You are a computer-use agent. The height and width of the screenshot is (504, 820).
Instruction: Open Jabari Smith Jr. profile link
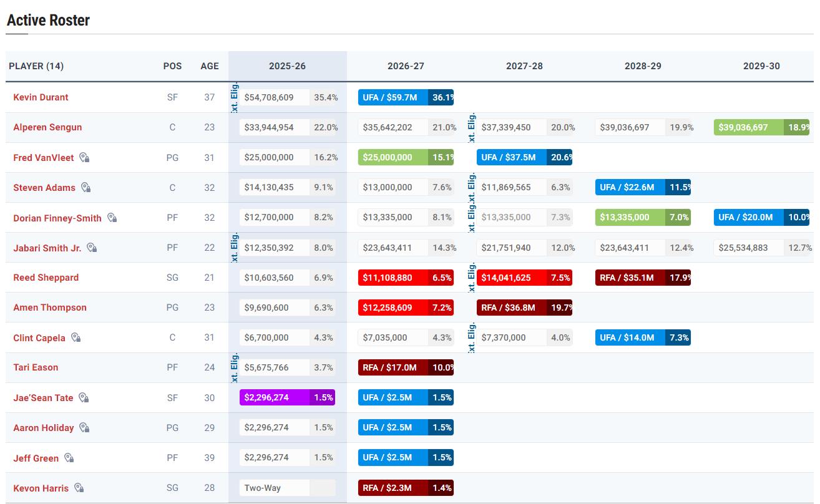[x=47, y=248]
